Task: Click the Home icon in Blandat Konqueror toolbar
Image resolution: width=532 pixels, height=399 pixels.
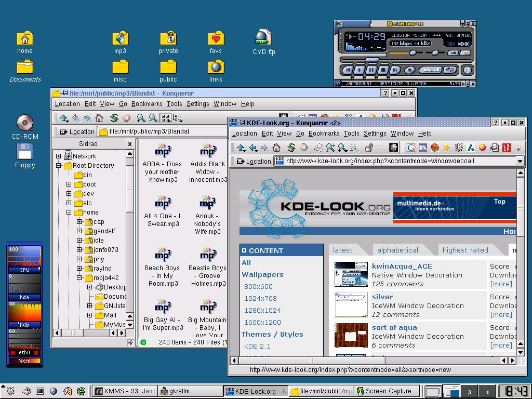Action: tap(99, 118)
